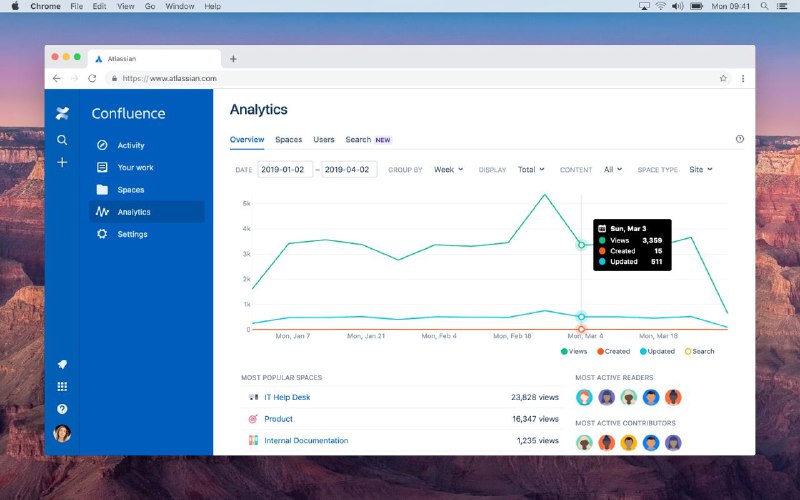Click first avatar under Most Active Readers
Viewport: 800px width, 500px height.
(584, 397)
